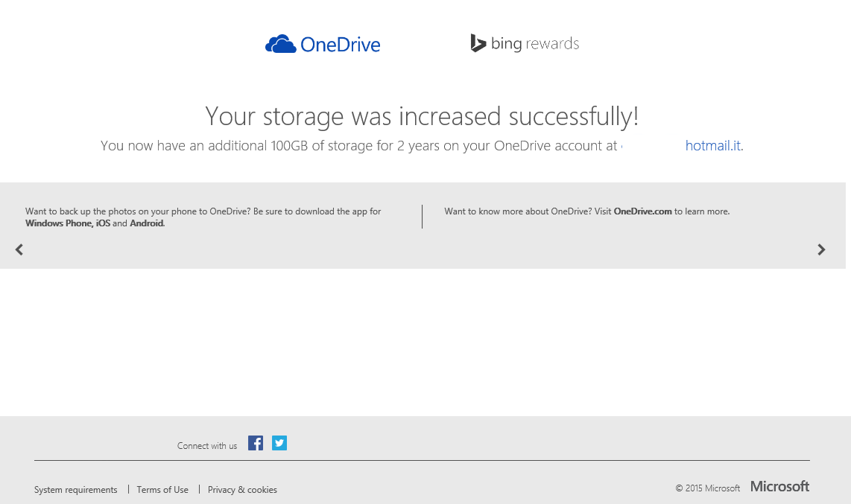Viewport: 851px width, 504px height.
Task: Follow the Windows Phone app link
Action: (59, 223)
